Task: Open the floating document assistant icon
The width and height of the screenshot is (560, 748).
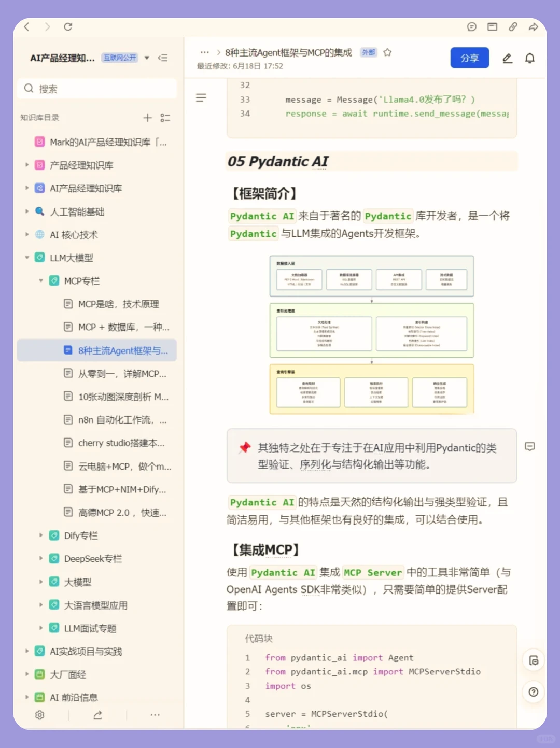Action: pyautogui.click(x=534, y=660)
